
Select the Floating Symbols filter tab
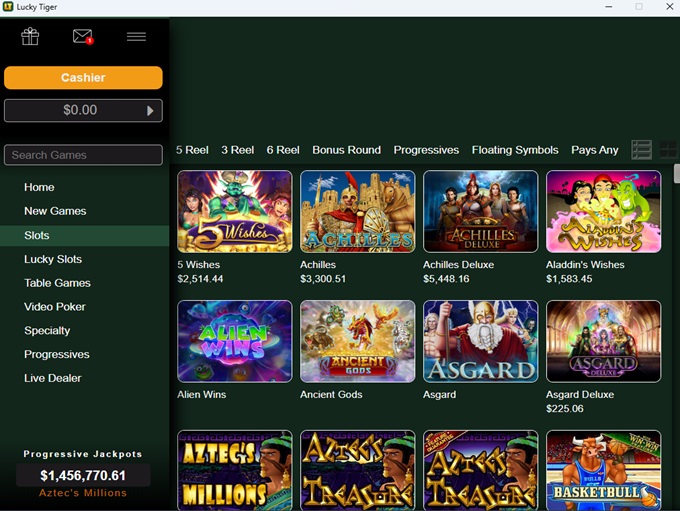(515, 150)
